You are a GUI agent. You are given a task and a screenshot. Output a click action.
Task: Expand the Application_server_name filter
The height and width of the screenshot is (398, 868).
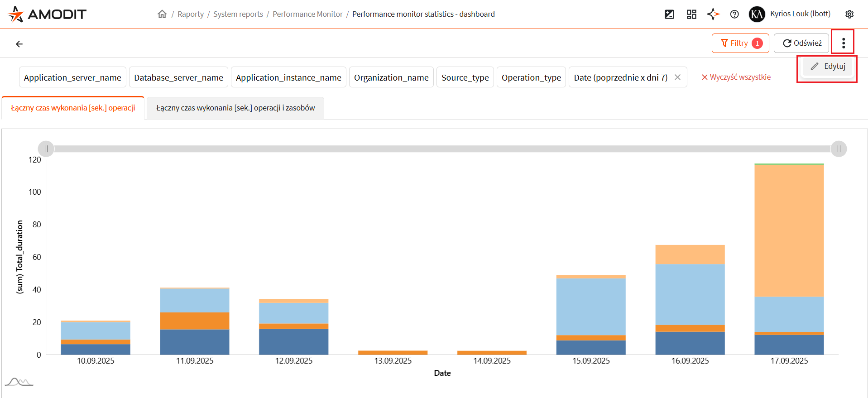click(x=72, y=77)
